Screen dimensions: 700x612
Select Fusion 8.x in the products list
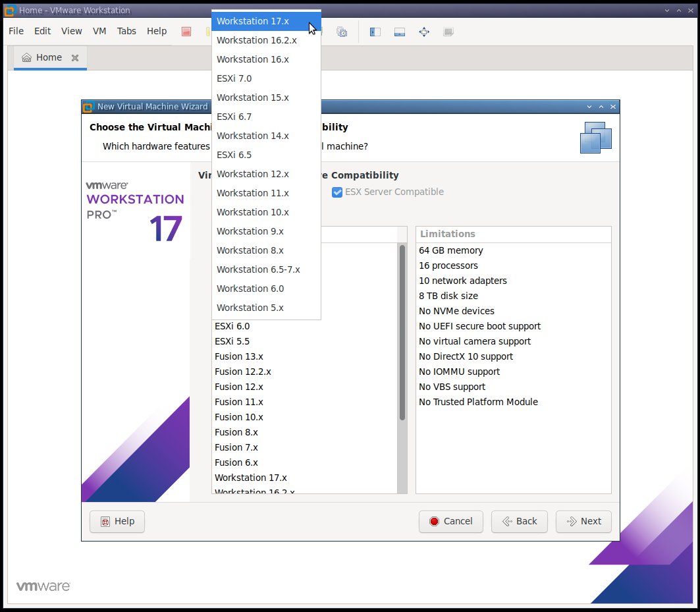[x=304, y=433]
